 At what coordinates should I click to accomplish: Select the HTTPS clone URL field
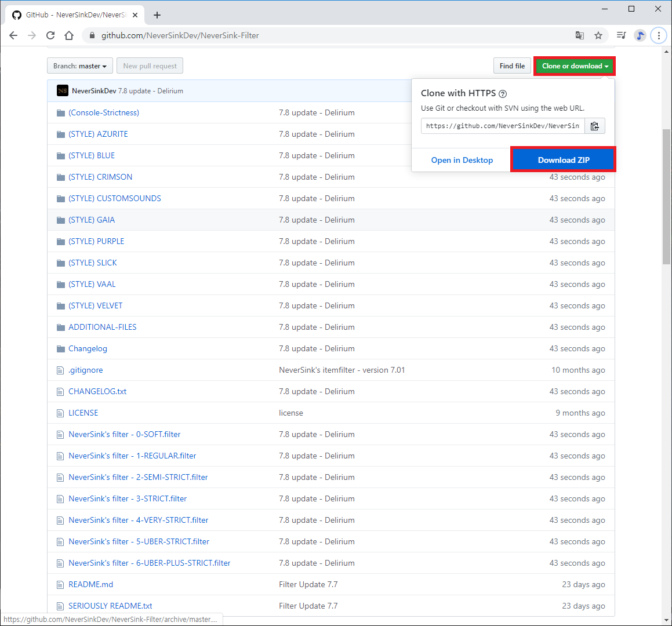pos(503,126)
